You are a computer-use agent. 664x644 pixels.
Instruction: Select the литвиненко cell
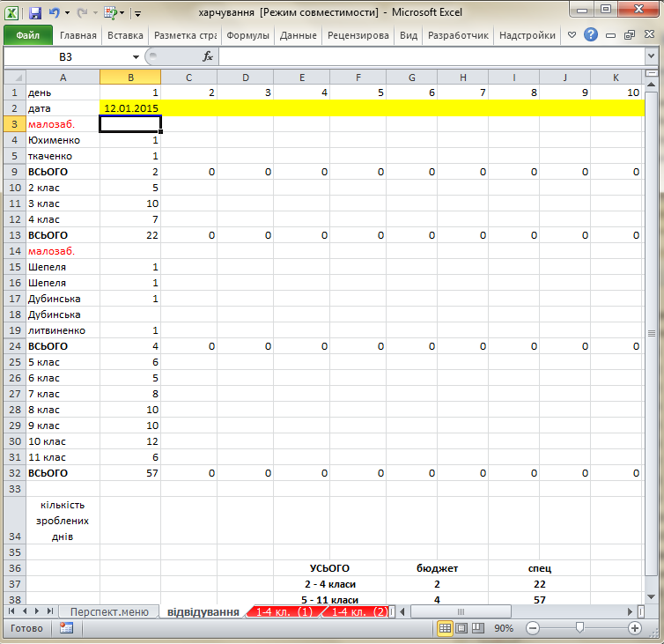(63, 330)
